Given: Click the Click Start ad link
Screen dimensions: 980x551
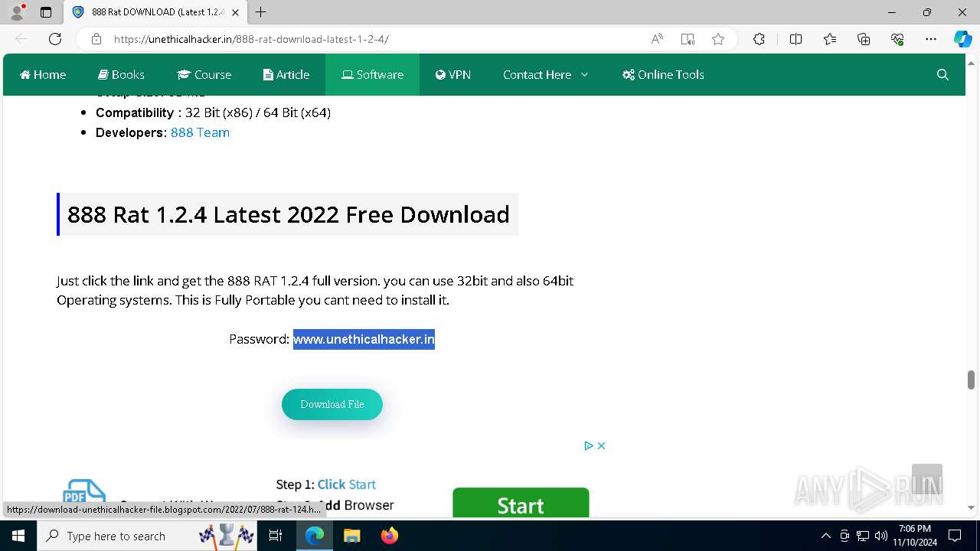Looking at the screenshot, I should [x=347, y=484].
